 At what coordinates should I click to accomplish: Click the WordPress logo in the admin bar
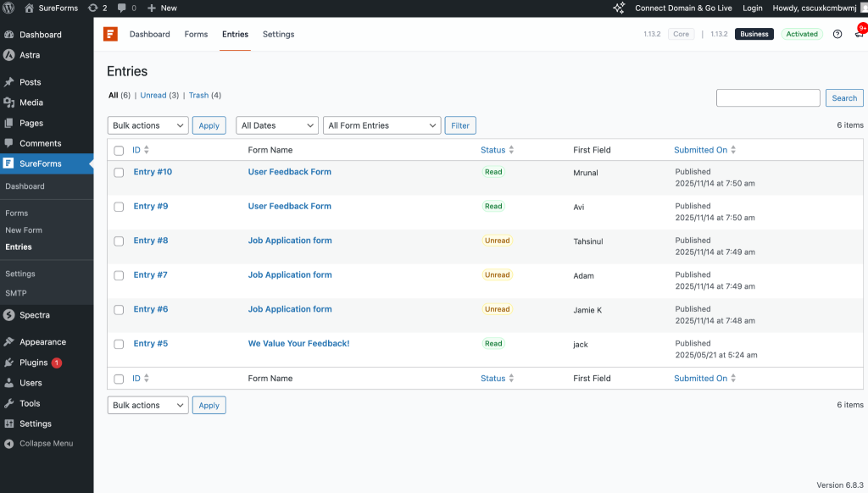[x=8, y=8]
